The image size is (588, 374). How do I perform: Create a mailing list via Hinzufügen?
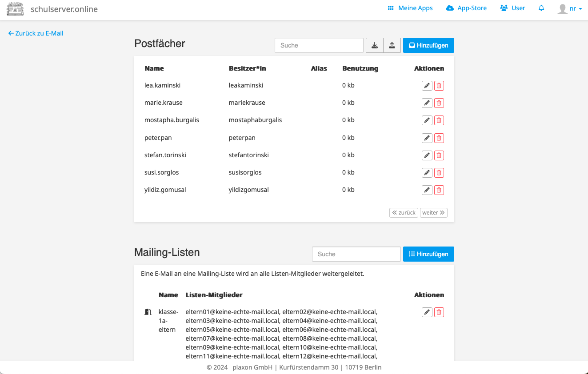click(428, 254)
